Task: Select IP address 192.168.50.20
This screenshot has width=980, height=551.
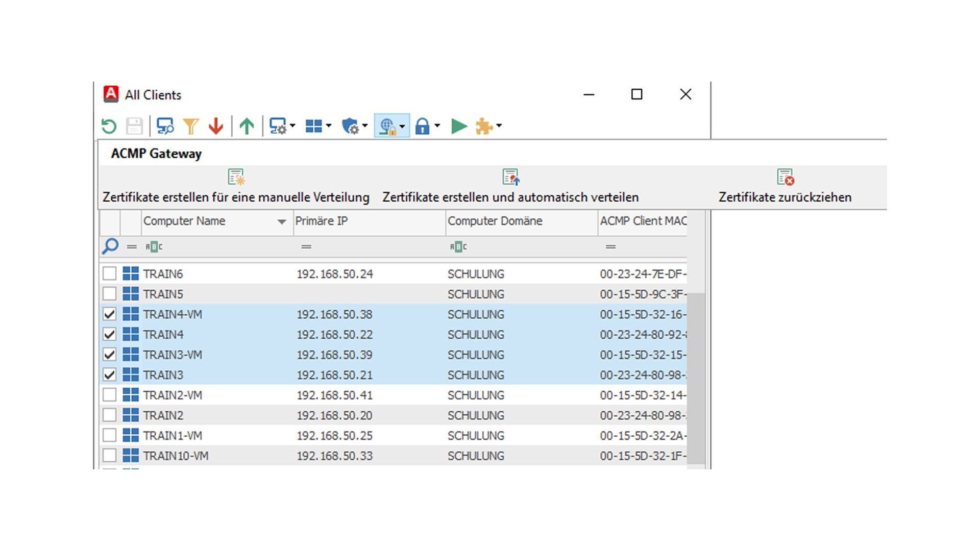Action: [335, 416]
